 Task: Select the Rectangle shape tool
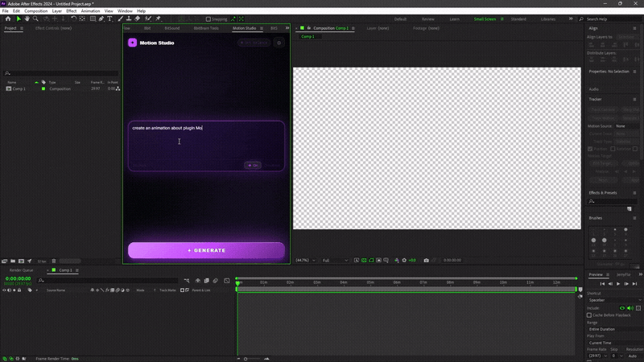pyautogui.click(x=93, y=19)
